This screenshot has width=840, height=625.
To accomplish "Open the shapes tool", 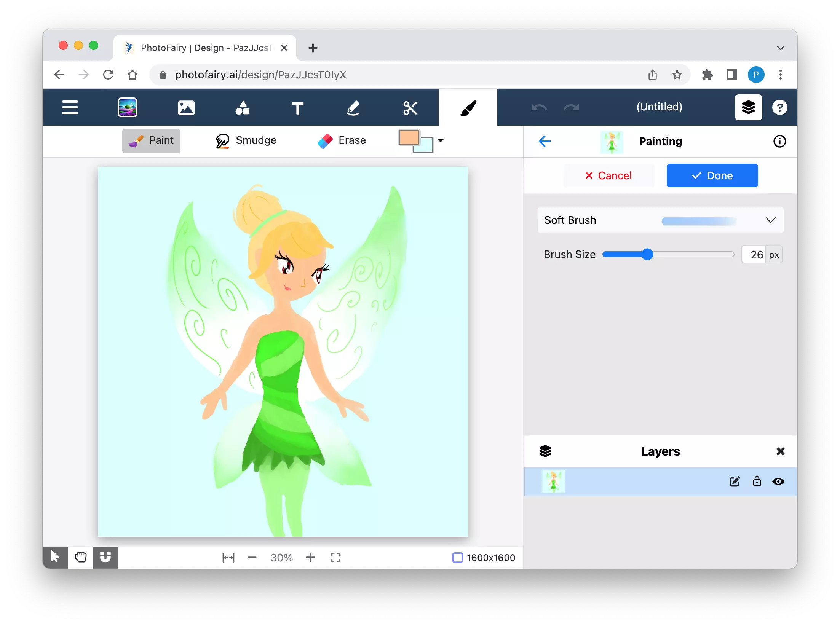I will pos(242,108).
